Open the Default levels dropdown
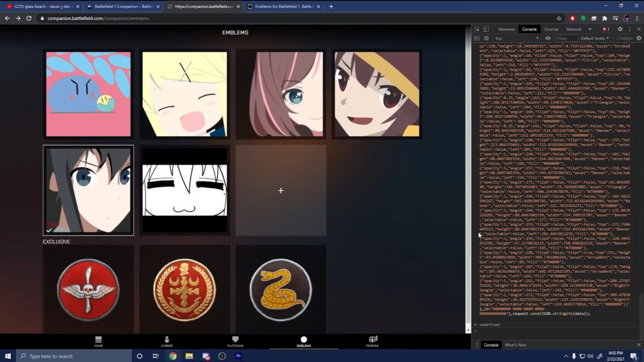Viewport: 644px width, 362px height. [595, 37]
